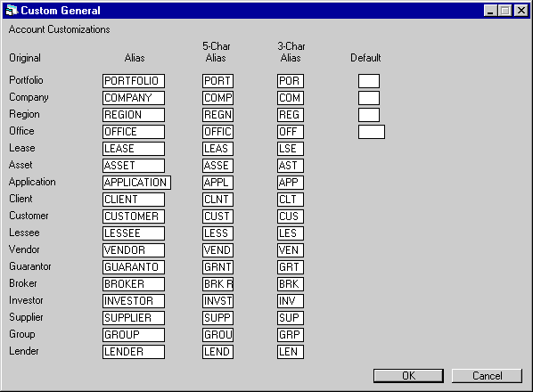Image resolution: width=533 pixels, height=392 pixels.
Task: Select the INVSTR 5-char alias field
Action: pos(217,301)
